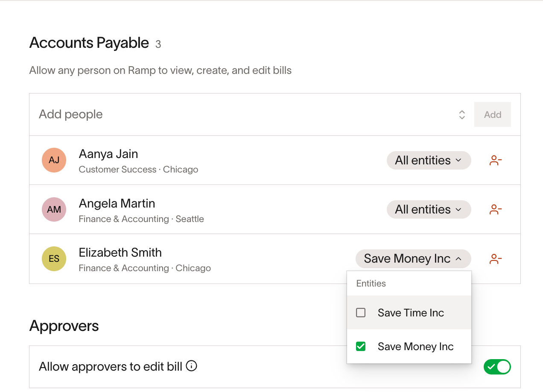Click the name Angela Martin
Image resolution: width=543 pixels, height=392 pixels.
coord(117,203)
